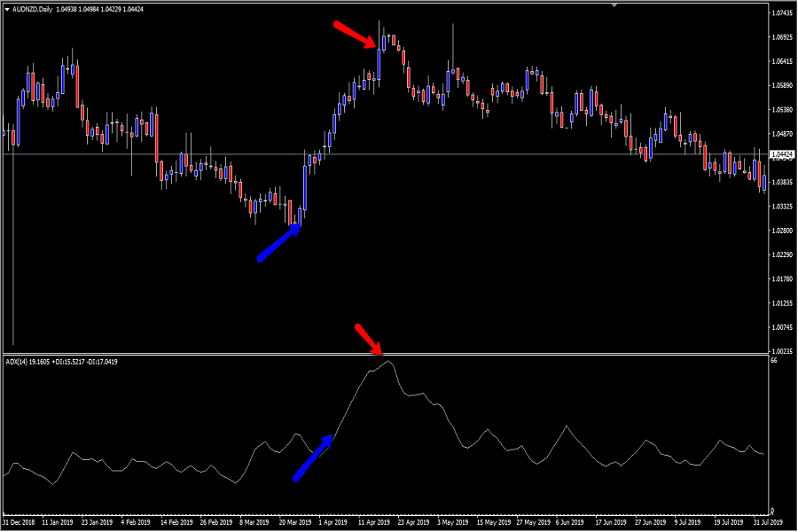
Task: Click the ADX scale maximum value 66
Action: [774, 361]
